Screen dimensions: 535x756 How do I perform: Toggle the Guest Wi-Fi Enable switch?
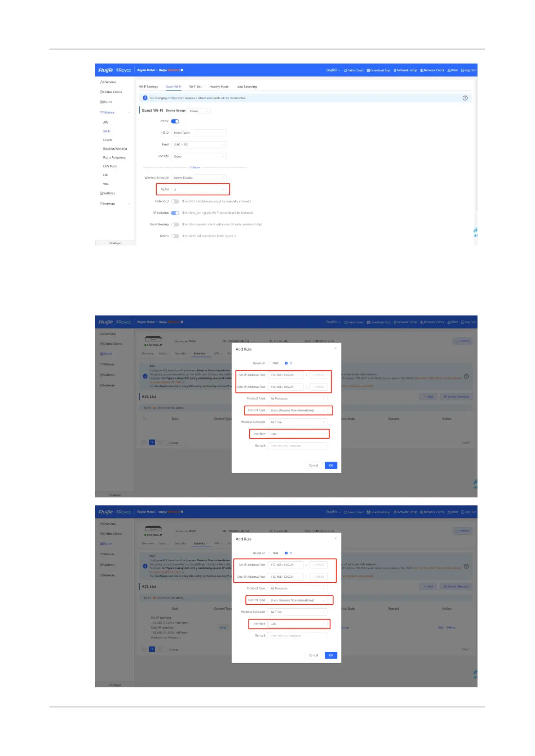(175, 121)
